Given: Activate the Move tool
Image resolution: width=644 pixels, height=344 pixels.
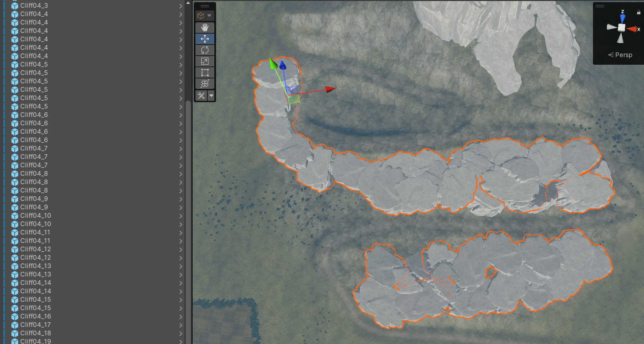Looking at the screenshot, I should point(205,39).
